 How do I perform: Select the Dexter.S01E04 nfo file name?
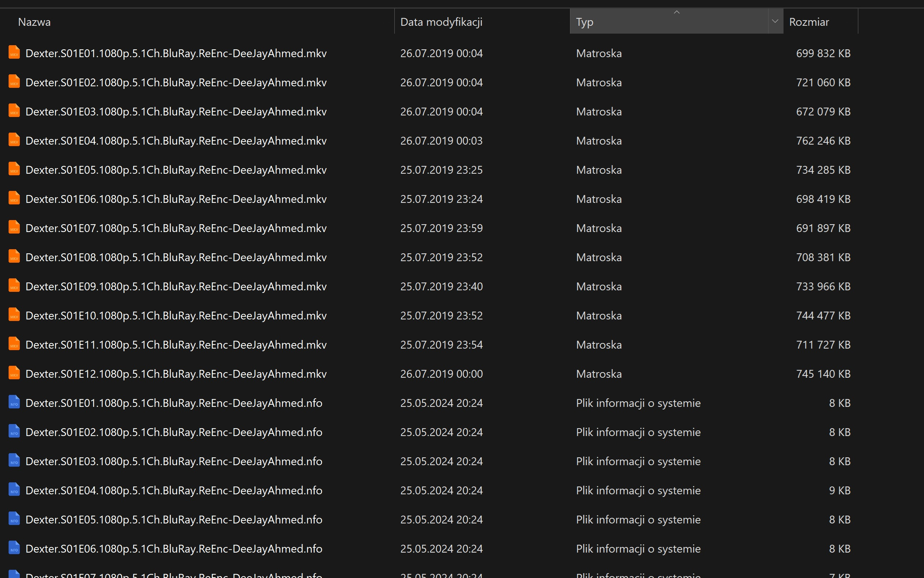174,491
